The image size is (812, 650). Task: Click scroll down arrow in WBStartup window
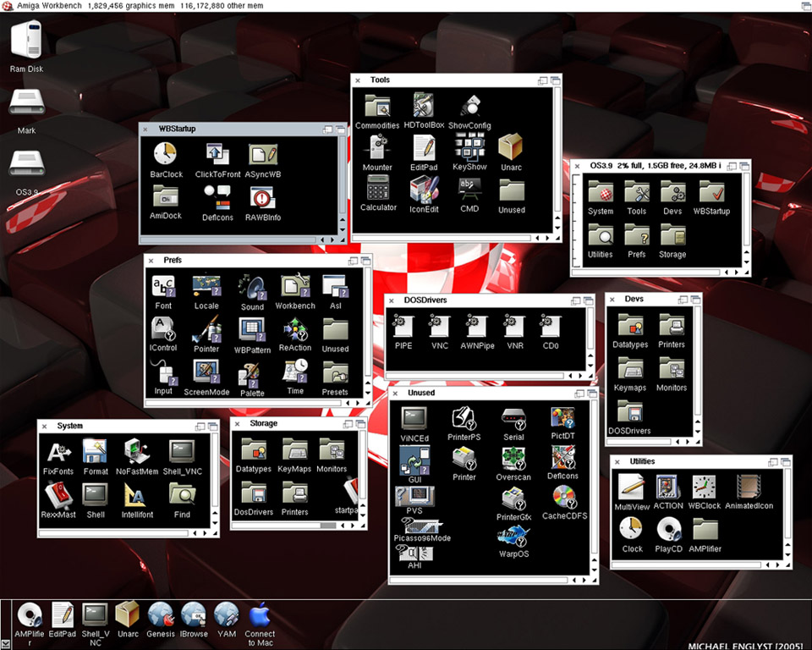click(x=343, y=229)
